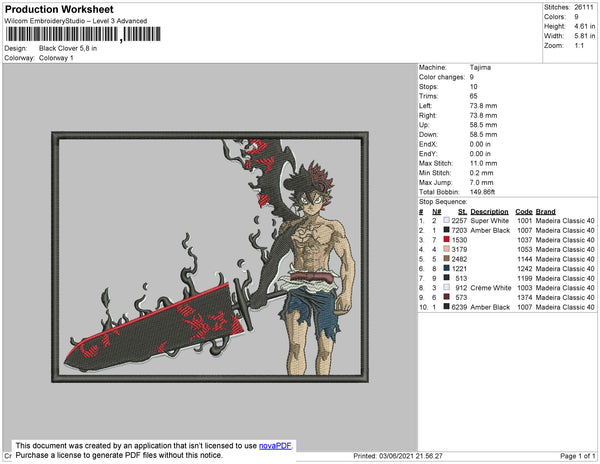Click the 'Crème White' description text

coord(491,288)
